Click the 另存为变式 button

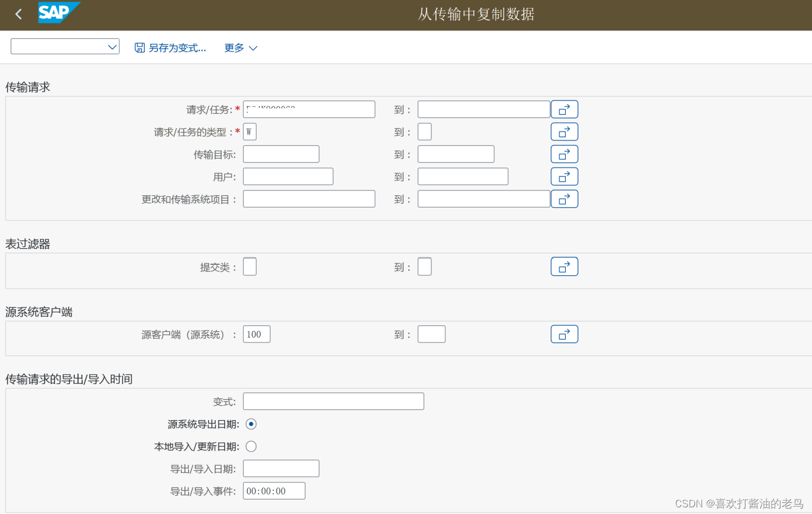177,47
